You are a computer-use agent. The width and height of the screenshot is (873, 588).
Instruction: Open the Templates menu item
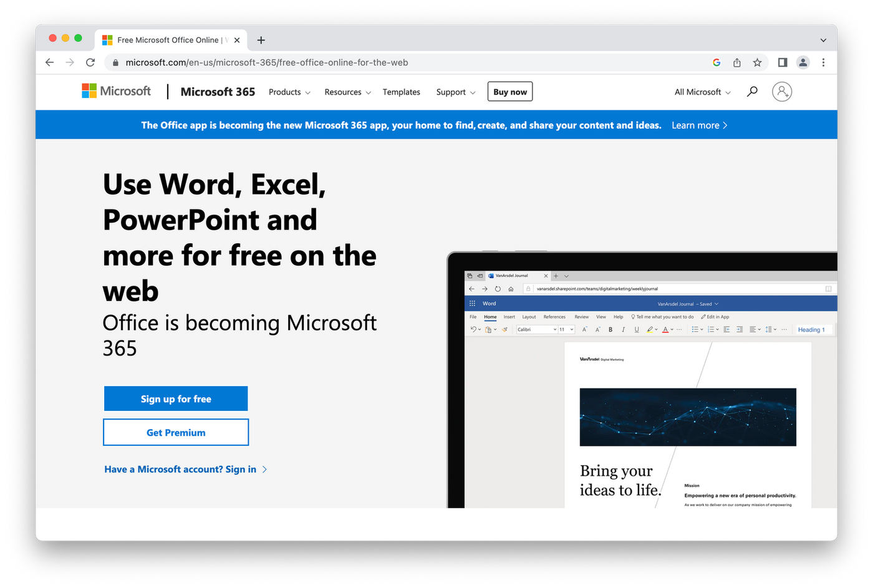401,92
